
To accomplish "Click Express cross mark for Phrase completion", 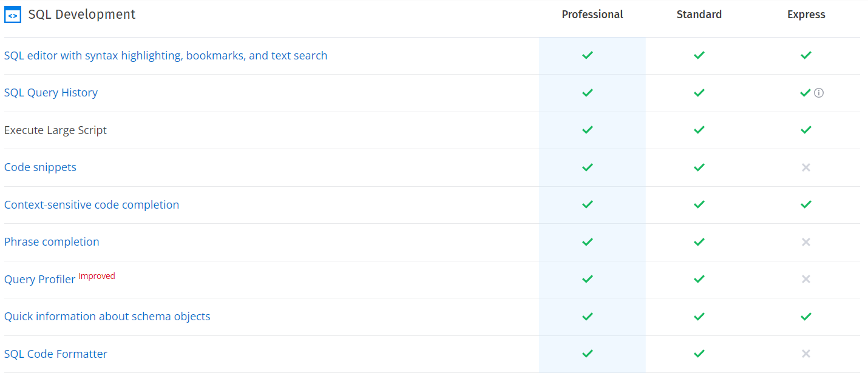I will click(805, 242).
